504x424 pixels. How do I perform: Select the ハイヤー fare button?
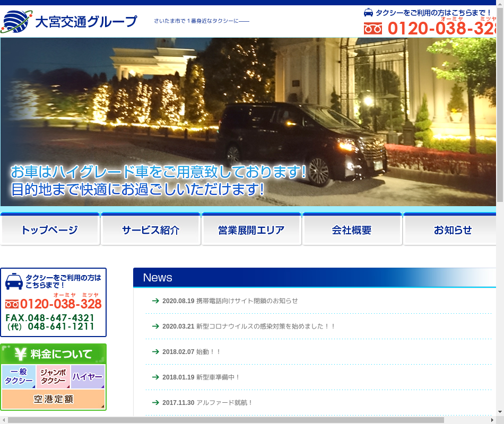(88, 377)
